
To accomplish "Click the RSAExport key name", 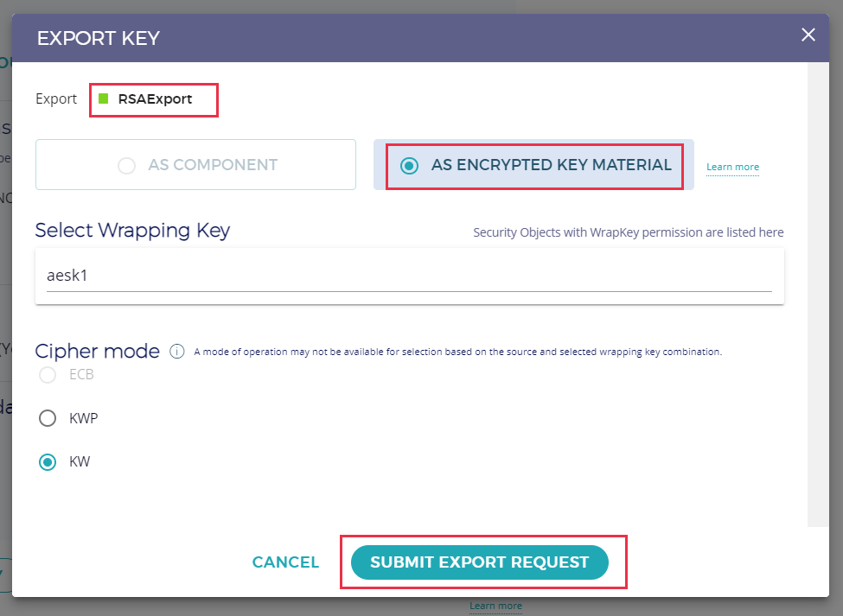I will [156, 99].
